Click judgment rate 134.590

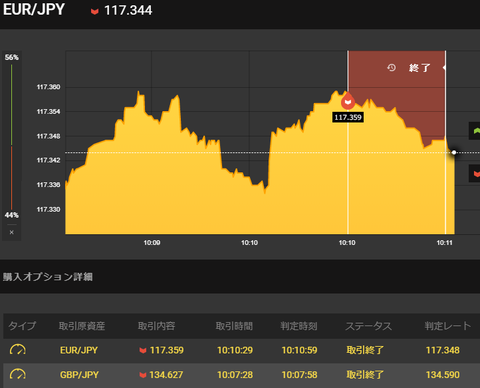click(x=443, y=375)
